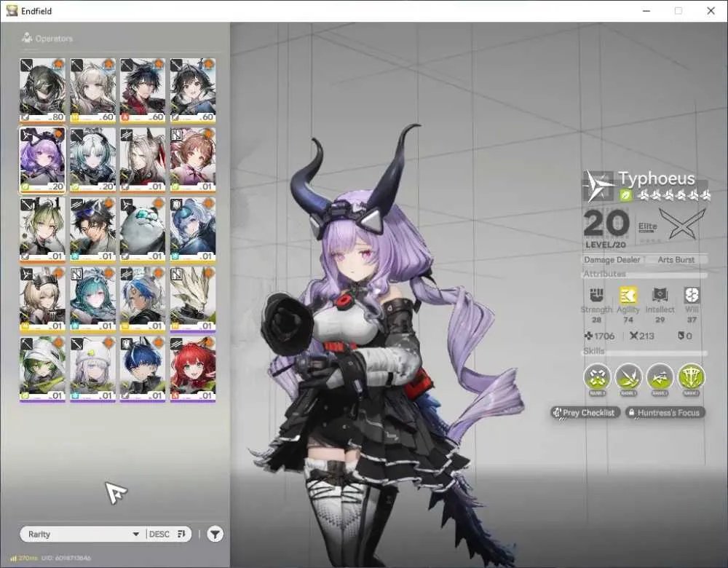
Task: Click the Typhoeus operator name
Action: tap(657, 178)
